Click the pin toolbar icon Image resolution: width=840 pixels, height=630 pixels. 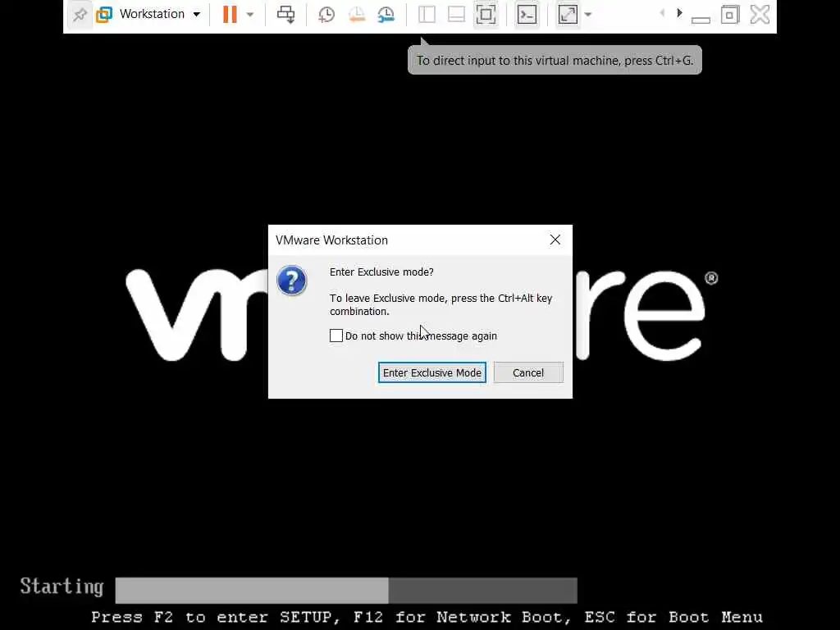[80, 15]
